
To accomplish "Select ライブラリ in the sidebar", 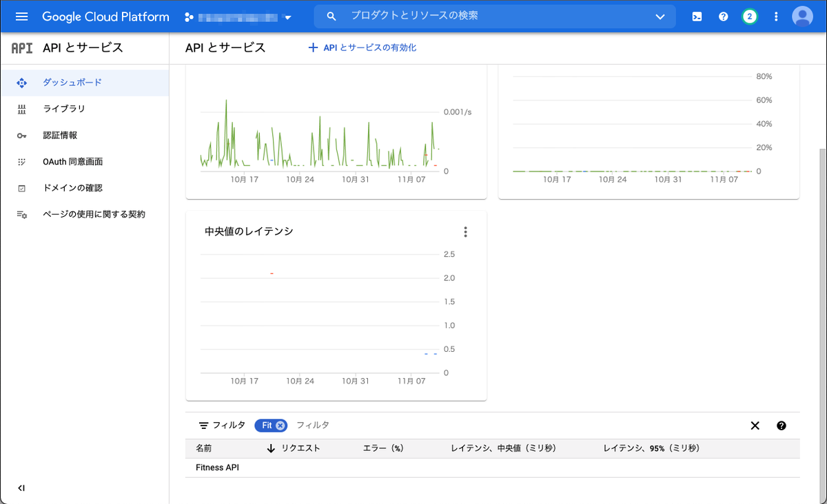I will tap(84, 109).
